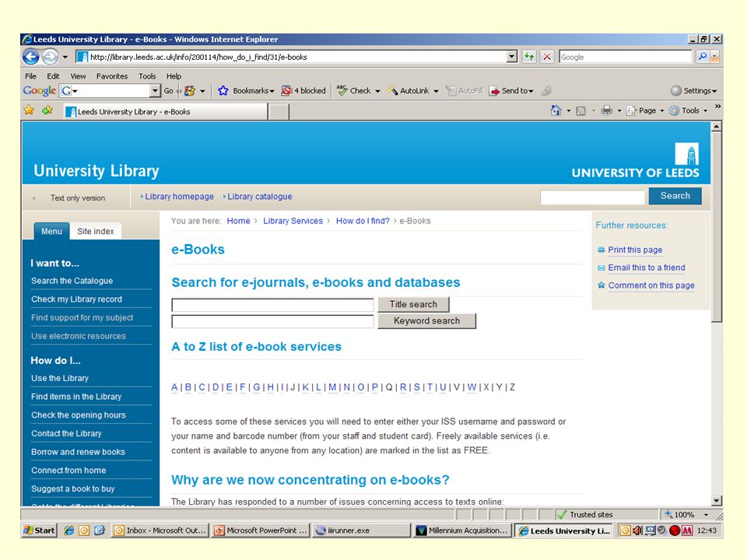747x560 pixels.
Task: Click the red M tray icon
Action: coord(686,530)
